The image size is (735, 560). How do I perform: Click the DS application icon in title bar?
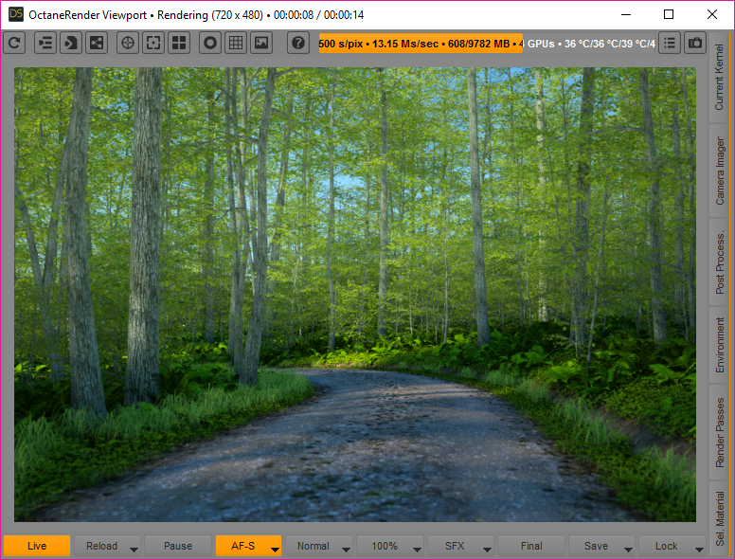(15, 14)
